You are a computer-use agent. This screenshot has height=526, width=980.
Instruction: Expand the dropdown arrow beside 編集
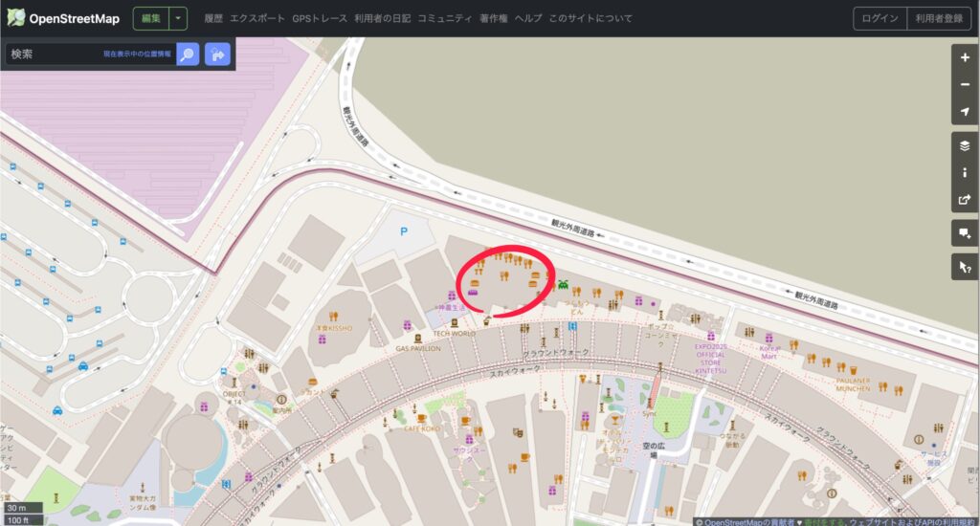[x=178, y=19]
